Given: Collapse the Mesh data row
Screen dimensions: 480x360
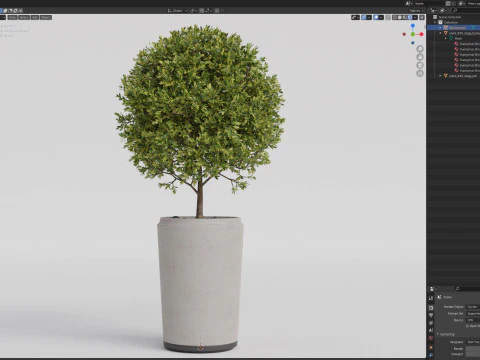Looking at the screenshot, I should [446, 39].
